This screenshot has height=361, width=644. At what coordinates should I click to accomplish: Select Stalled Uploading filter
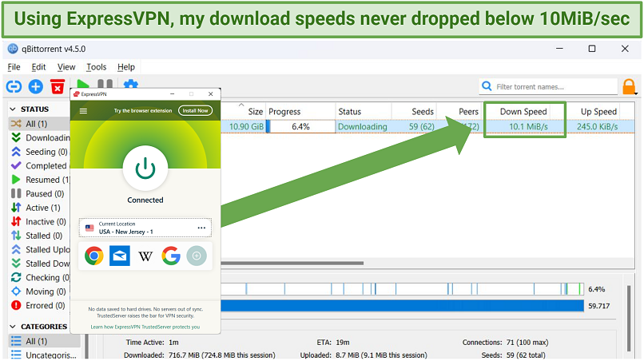point(39,249)
